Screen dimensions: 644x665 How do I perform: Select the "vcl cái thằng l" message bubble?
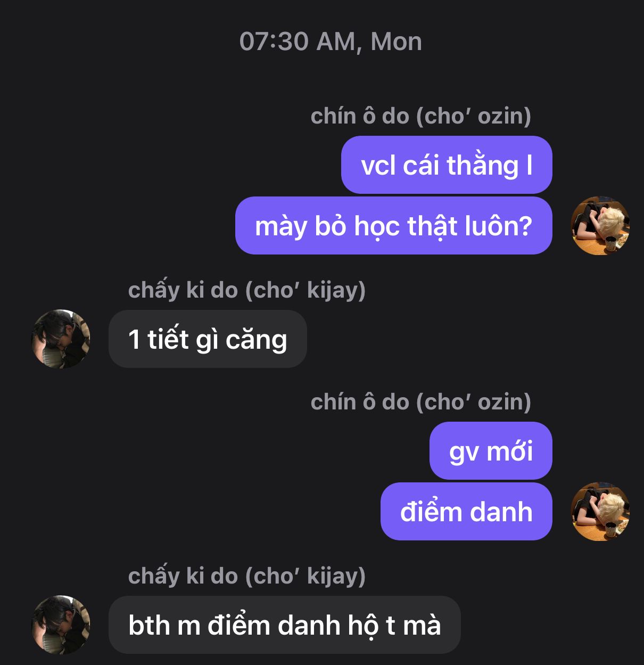(447, 165)
